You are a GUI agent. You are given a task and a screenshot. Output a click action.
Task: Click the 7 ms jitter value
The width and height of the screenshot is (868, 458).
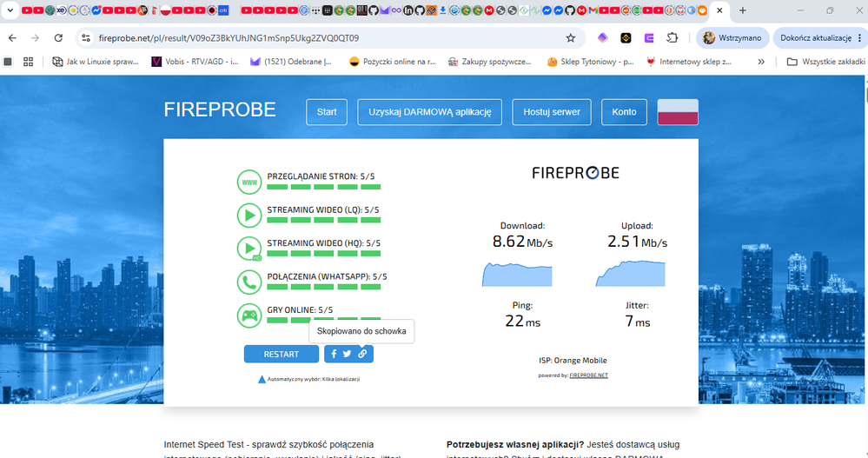(637, 322)
